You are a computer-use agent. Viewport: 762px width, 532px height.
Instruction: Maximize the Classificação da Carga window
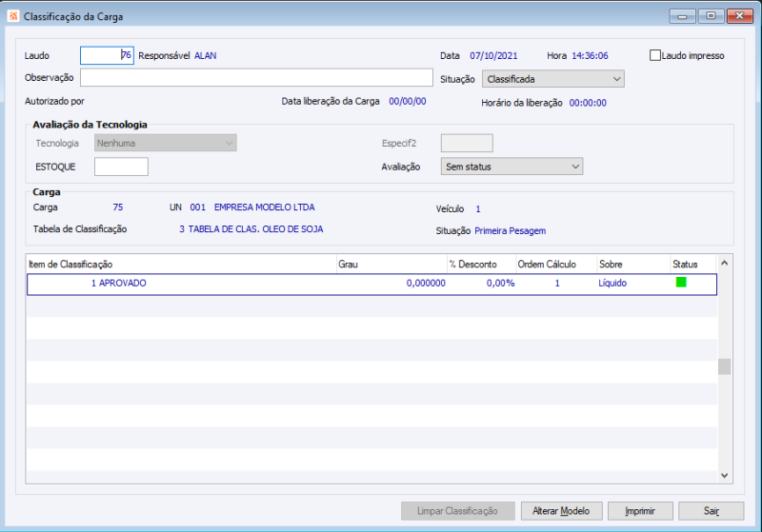click(x=711, y=16)
